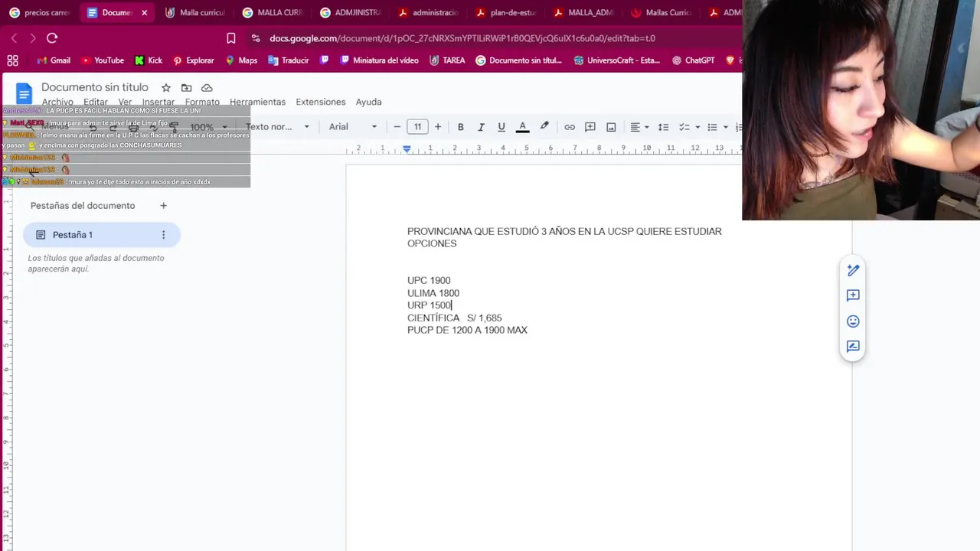
Task: Toggle underline formatting
Action: (x=501, y=127)
